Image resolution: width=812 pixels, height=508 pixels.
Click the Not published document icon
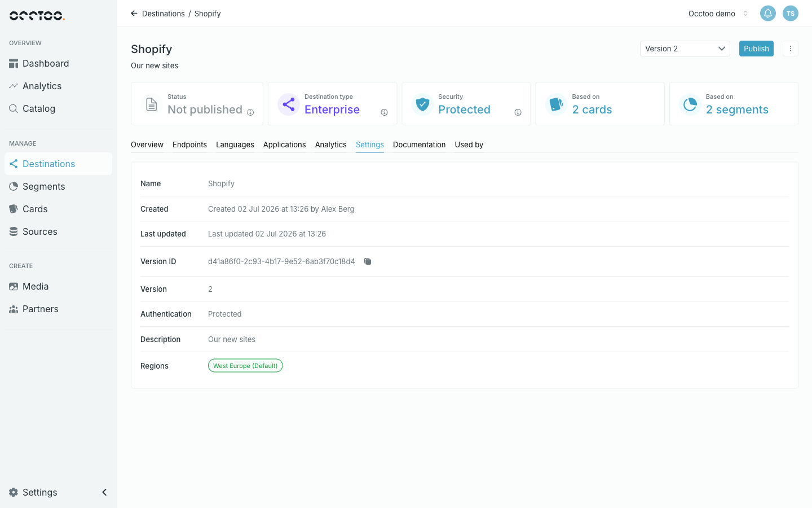(x=151, y=104)
